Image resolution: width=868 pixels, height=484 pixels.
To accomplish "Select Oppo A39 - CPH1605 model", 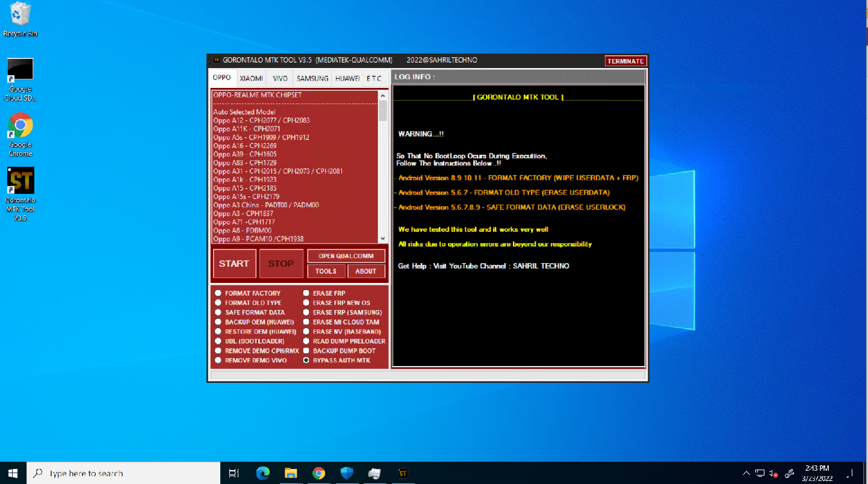I will (245, 154).
